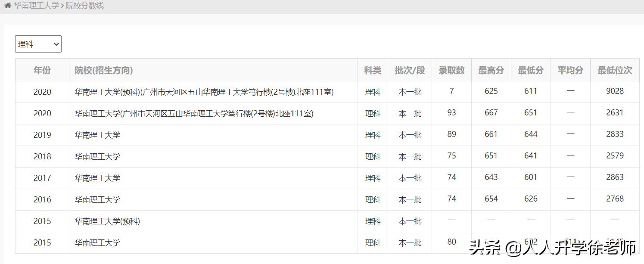Click the 最低位次 column header
This screenshot has height=264, width=644.
pyautogui.click(x=615, y=70)
